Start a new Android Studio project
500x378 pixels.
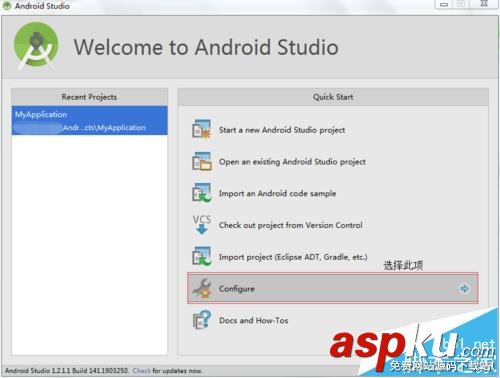click(x=282, y=130)
